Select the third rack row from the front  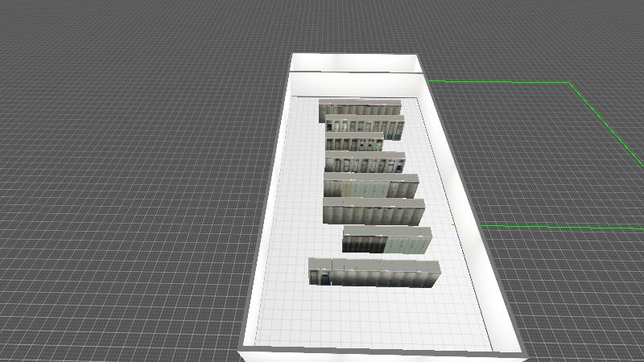[374, 212]
